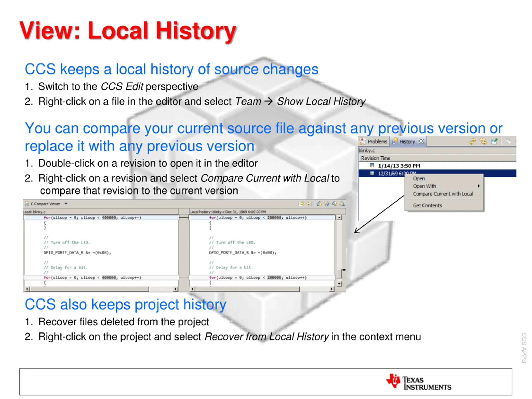The height and width of the screenshot is (399, 532).
Task: Click the right pane scroll-left arrow
Action: click(x=192, y=289)
